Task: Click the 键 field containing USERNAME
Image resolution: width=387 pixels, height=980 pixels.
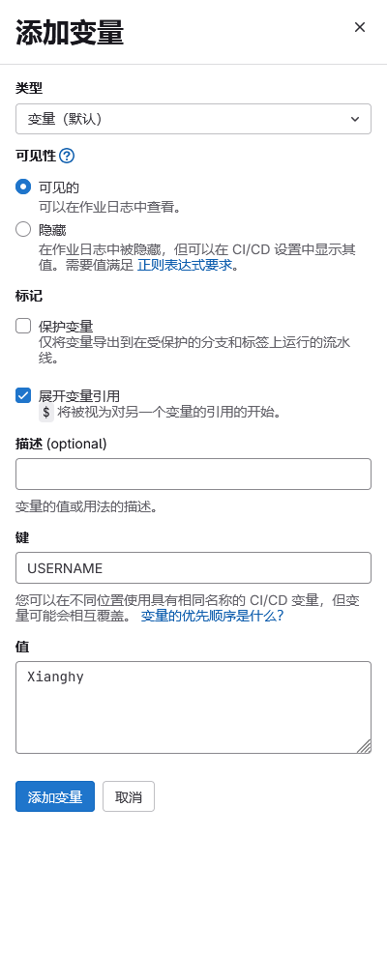Action: [x=193, y=567]
